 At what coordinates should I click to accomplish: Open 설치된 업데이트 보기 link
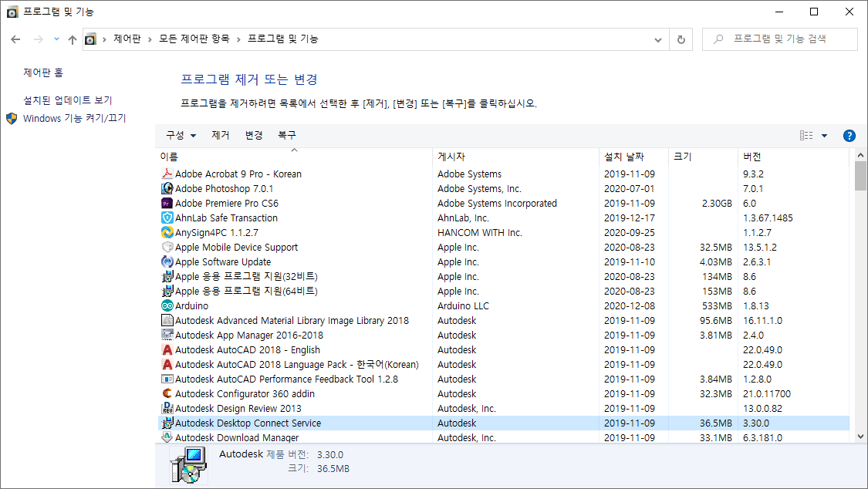pyautogui.click(x=68, y=100)
